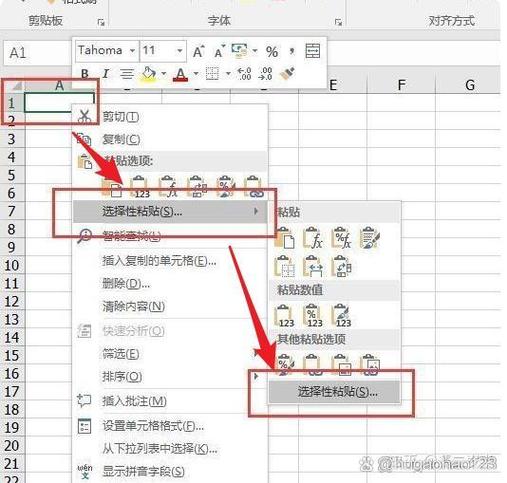Image resolution: width=507 pixels, height=483 pixels.
Task: Click Values (123) under 粘贴数值
Action: 284,315
